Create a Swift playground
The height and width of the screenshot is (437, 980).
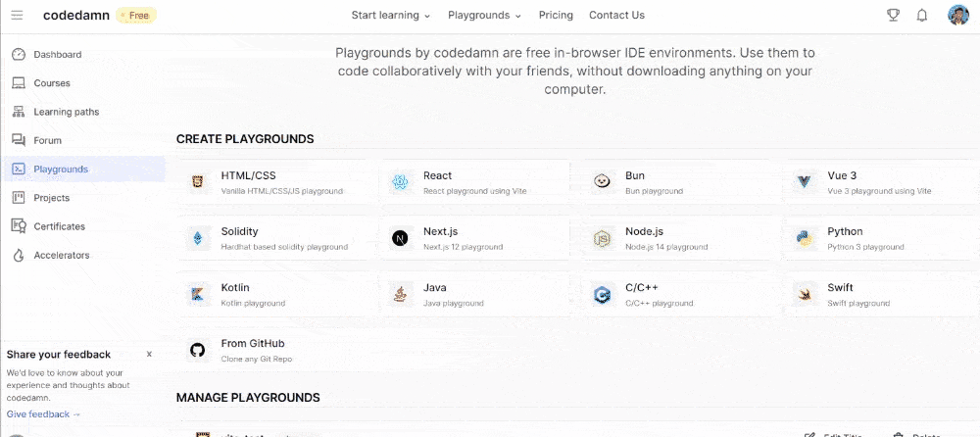tap(883, 294)
